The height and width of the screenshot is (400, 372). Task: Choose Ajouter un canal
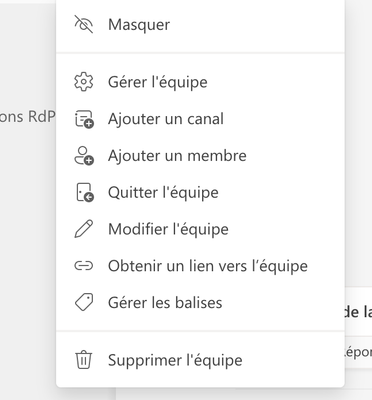pos(200,119)
